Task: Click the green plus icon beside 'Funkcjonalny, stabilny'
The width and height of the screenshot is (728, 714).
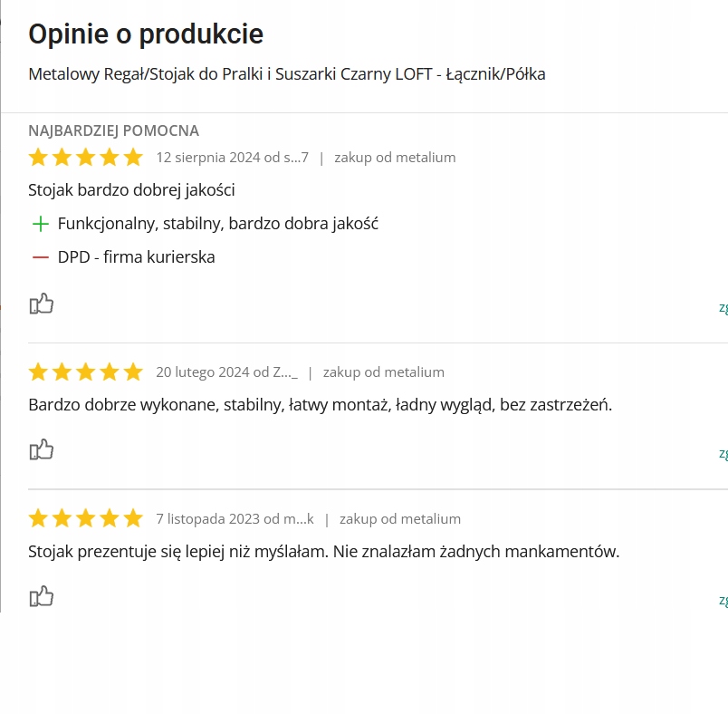Action: tap(40, 224)
